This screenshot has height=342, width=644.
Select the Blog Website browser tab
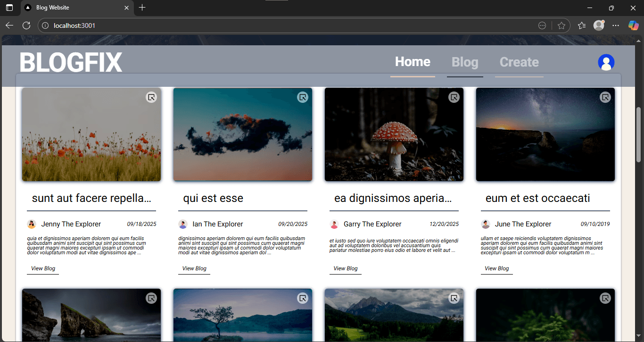click(76, 8)
